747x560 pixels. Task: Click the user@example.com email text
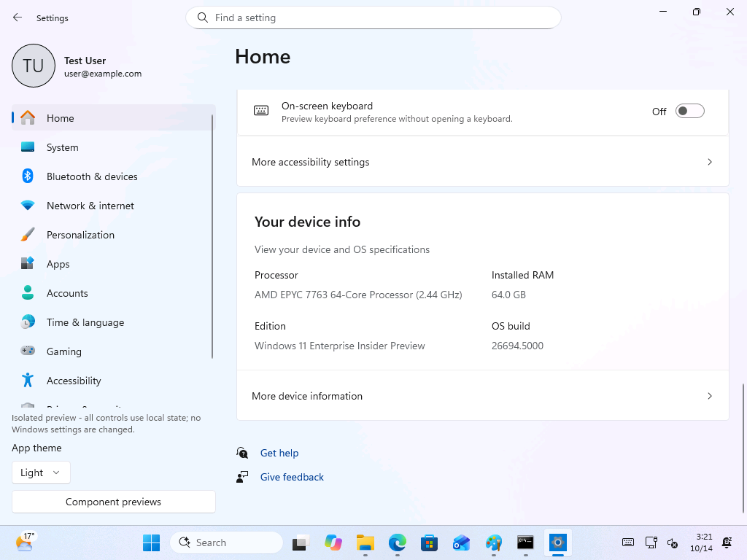click(103, 74)
